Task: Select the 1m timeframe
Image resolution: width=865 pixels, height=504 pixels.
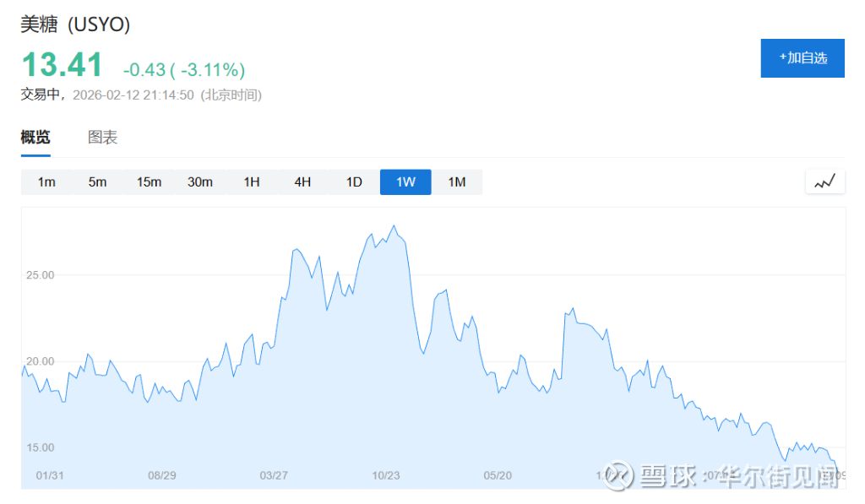Action: pyautogui.click(x=46, y=182)
